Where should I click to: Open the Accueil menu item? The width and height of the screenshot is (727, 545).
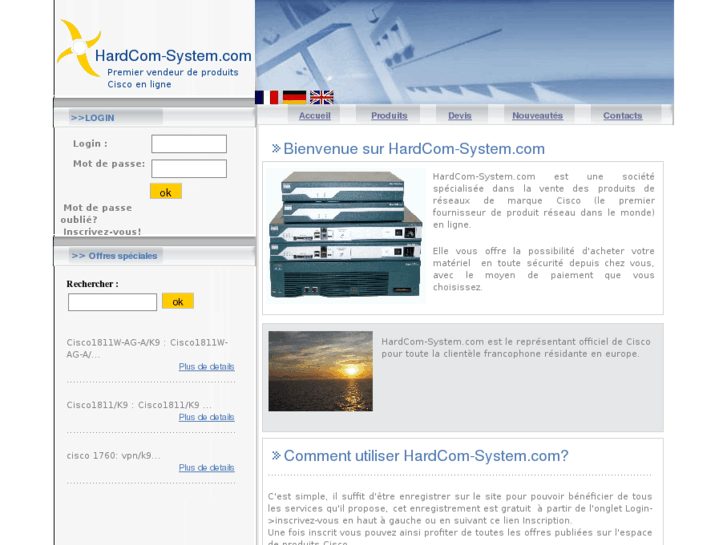(x=315, y=115)
